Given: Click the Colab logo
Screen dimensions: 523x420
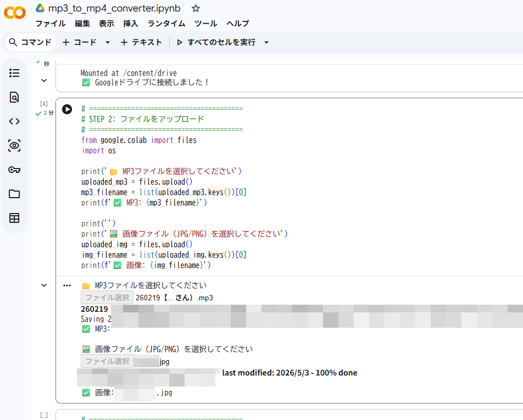Looking at the screenshot, I should (15, 13).
